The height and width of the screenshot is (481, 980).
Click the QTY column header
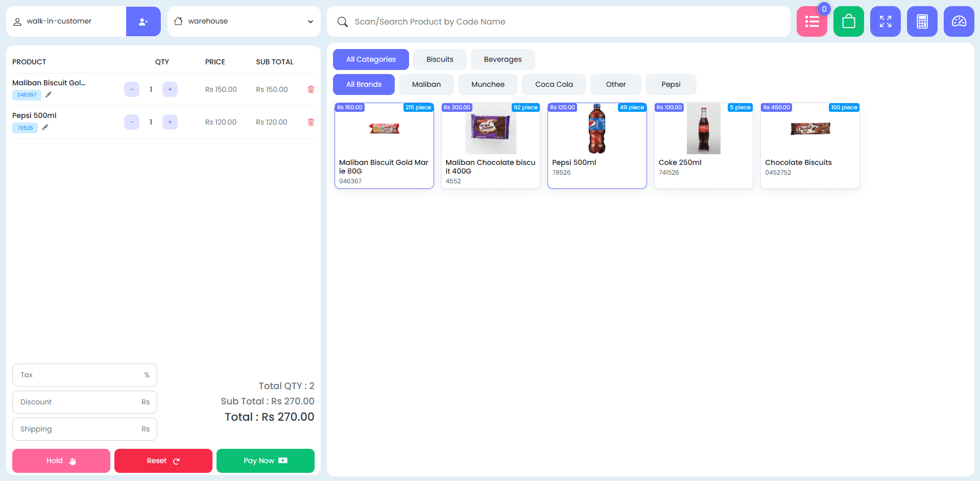162,62
